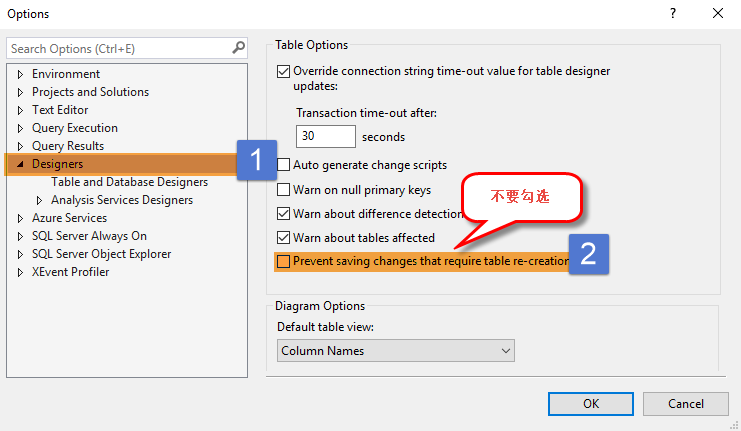Expand the Query Execution node
The width and height of the screenshot is (741, 431).
[20, 128]
